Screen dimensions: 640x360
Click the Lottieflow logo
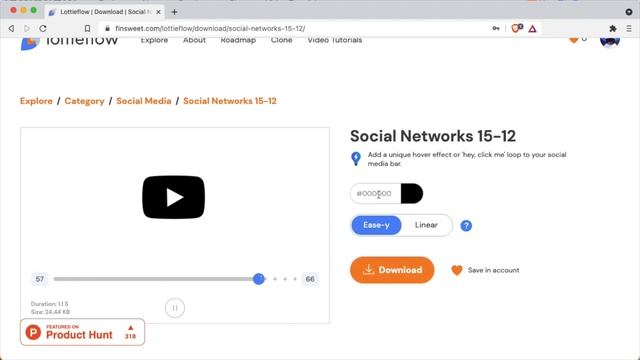(69, 42)
